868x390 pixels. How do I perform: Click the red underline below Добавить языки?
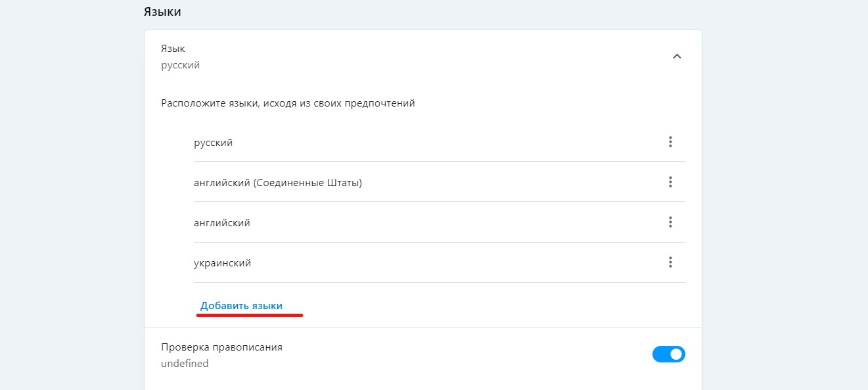250,316
